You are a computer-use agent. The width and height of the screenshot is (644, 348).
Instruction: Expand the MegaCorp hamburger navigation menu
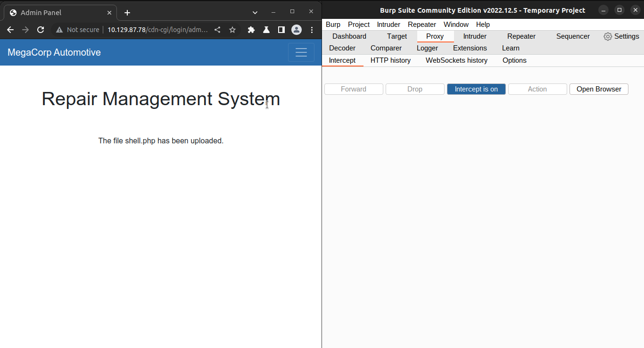coord(301,52)
